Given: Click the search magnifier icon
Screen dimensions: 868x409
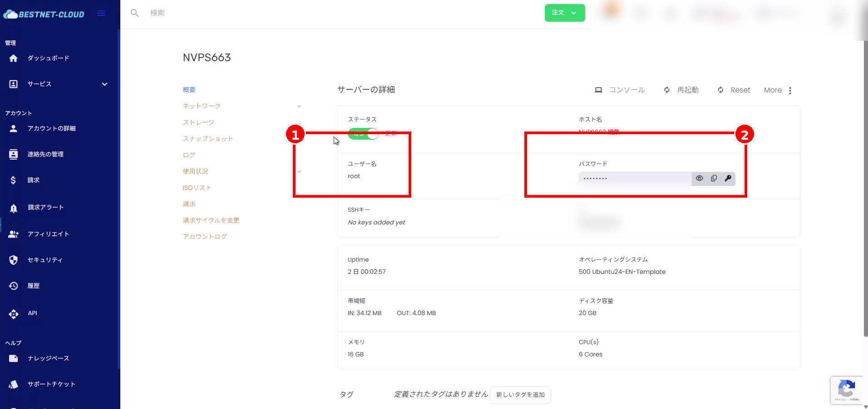Looking at the screenshot, I should pyautogui.click(x=134, y=13).
